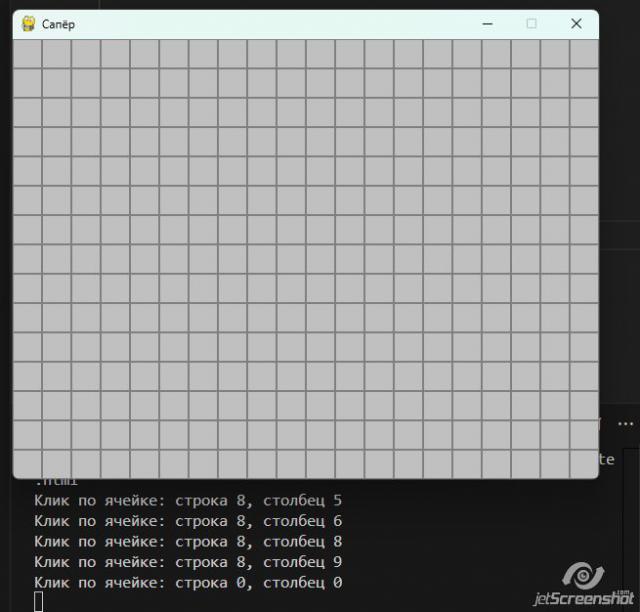Click the terminal line 'строка 8, столбец 5'
Image resolution: width=640 pixels, height=612 pixels.
(188, 500)
